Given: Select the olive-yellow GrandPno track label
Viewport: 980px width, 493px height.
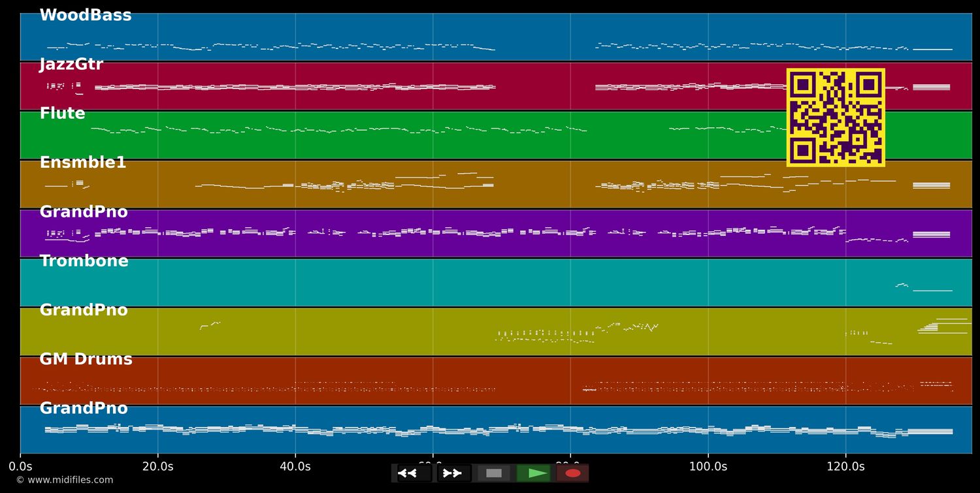Looking at the screenshot, I should [84, 310].
